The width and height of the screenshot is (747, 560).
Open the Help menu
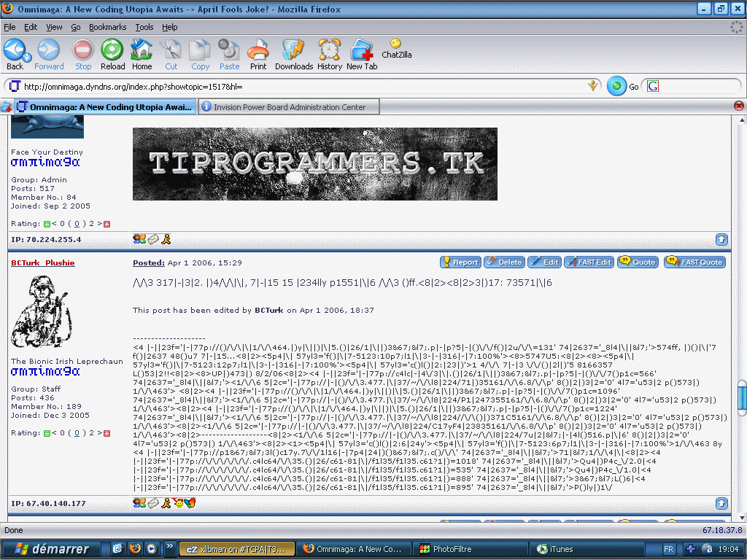pos(169,27)
